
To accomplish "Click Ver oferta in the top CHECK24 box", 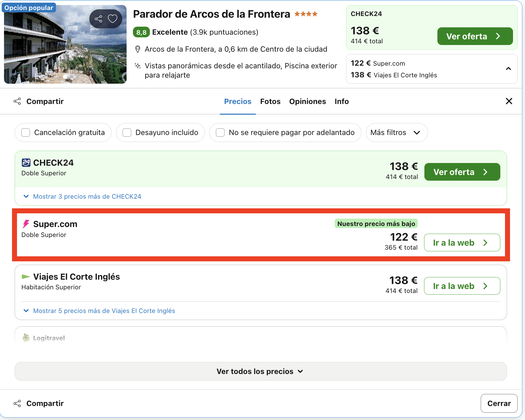I will point(475,36).
